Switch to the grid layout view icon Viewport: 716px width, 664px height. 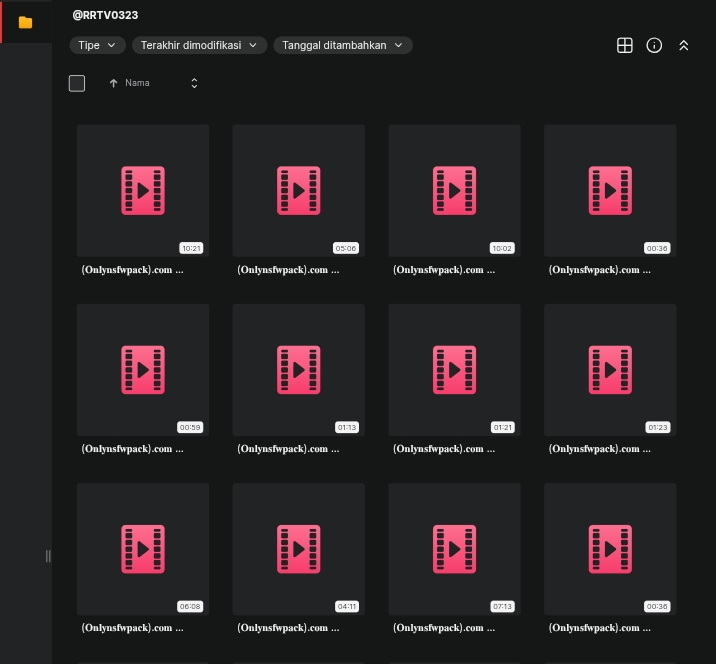(x=624, y=45)
